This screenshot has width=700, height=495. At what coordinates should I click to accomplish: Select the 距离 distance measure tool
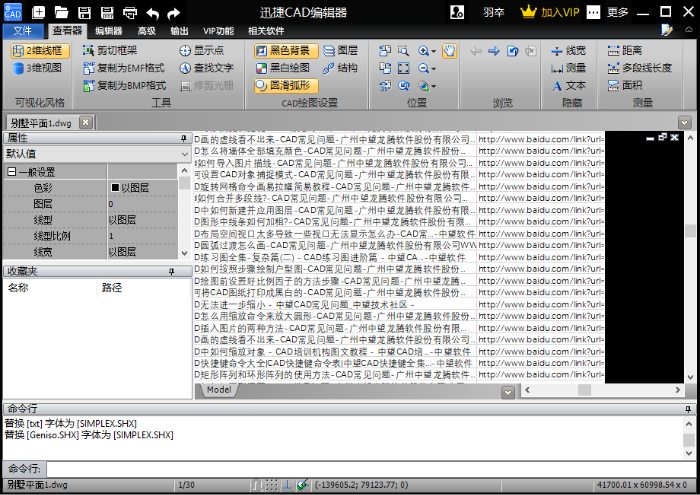[x=625, y=50]
